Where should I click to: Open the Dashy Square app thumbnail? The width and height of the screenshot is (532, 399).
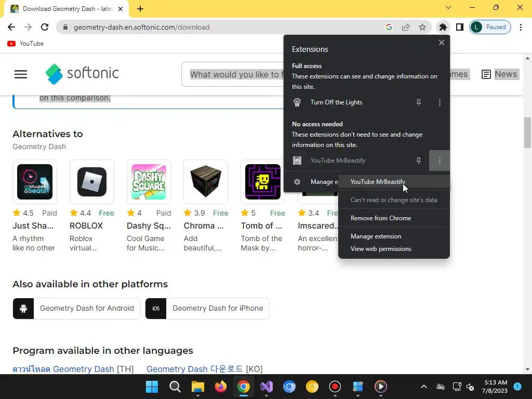pyautogui.click(x=149, y=182)
